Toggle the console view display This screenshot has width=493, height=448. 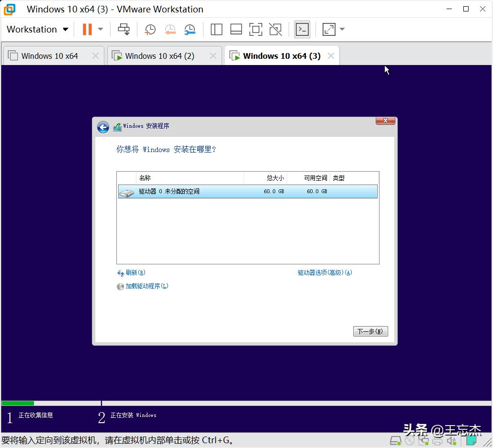click(302, 29)
